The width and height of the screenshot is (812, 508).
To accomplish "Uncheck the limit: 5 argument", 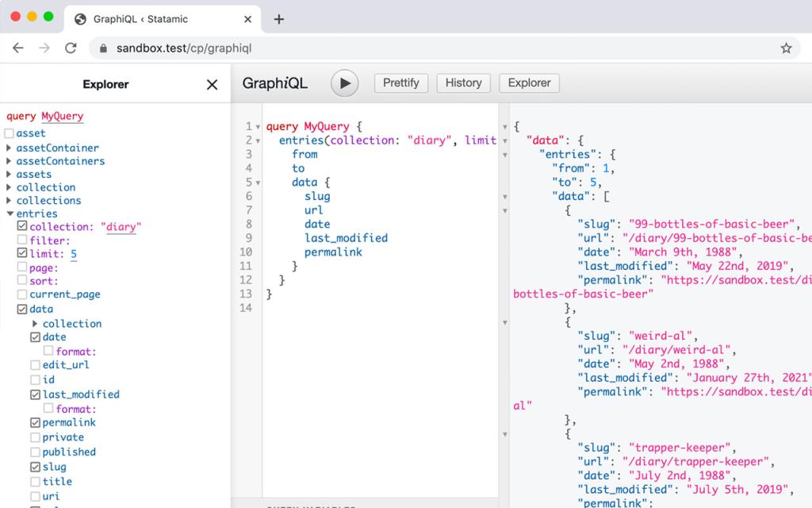I will (x=21, y=252).
